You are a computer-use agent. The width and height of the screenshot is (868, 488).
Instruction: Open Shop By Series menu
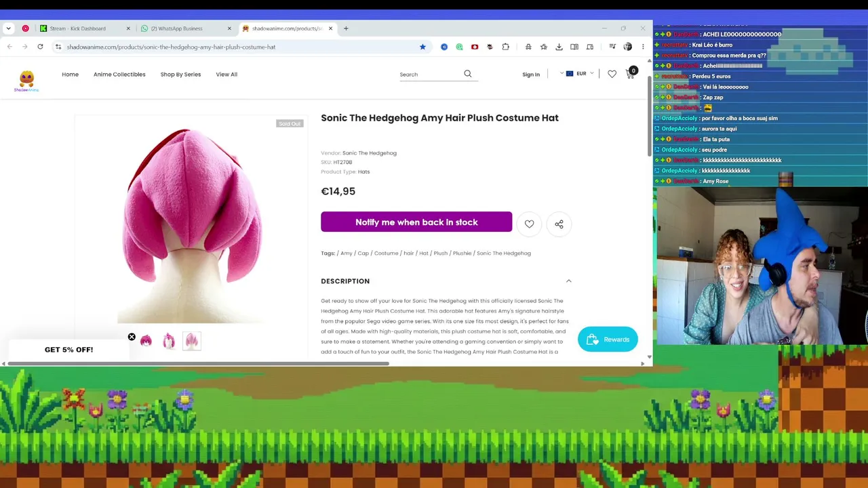click(x=180, y=75)
